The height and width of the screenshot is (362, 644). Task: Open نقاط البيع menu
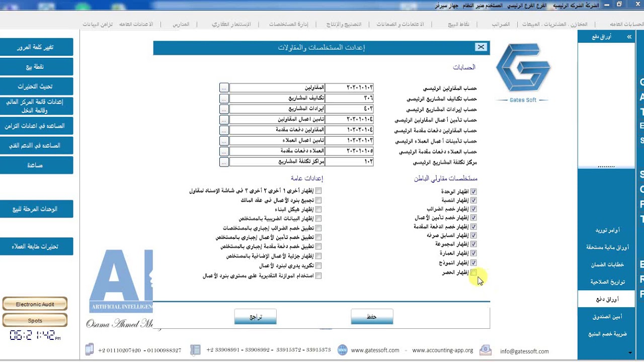click(x=459, y=24)
